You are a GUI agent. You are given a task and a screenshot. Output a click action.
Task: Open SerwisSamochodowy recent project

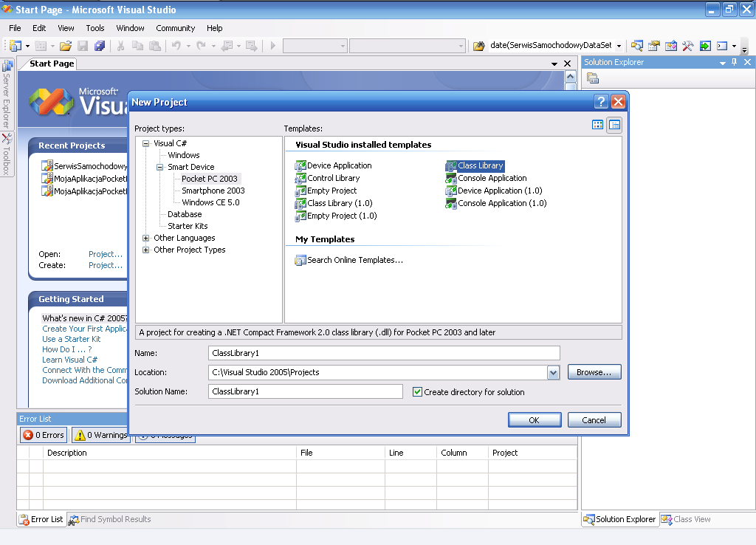click(85, 166)
